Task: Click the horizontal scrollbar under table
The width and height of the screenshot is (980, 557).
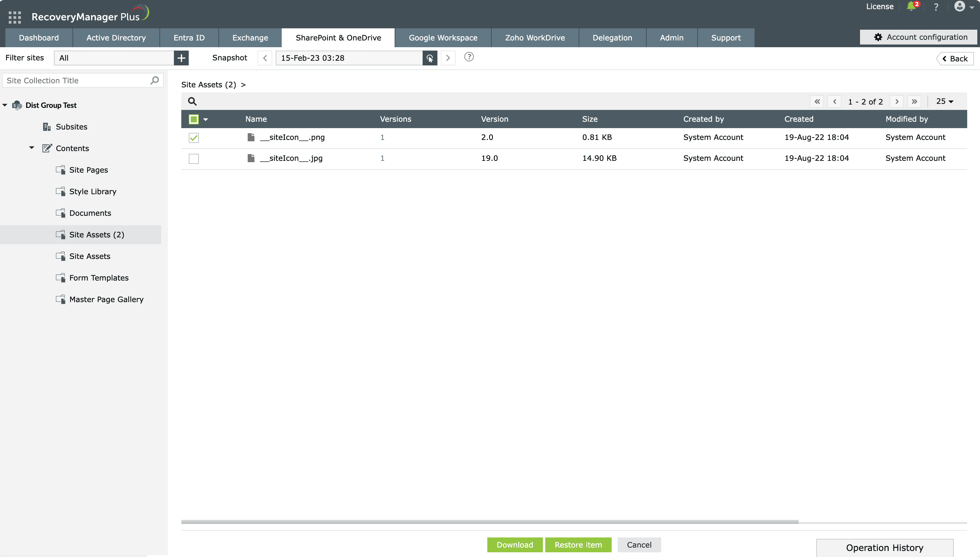Action: tap(489, 522)
